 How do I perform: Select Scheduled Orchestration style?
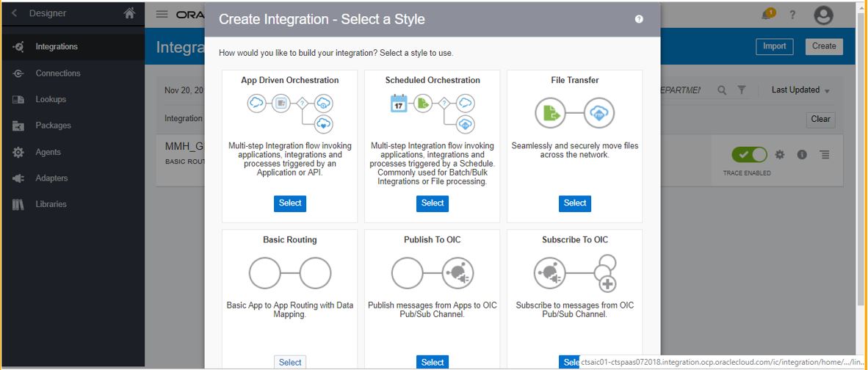pyautogui.click(x=433, y=203)
